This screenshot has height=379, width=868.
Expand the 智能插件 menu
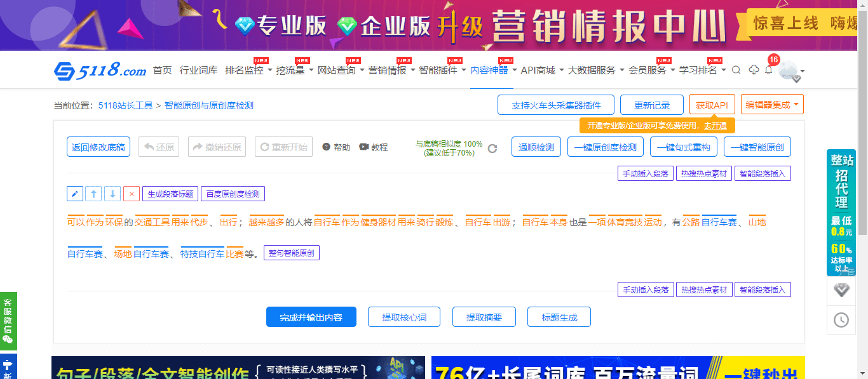click(442, 70)
